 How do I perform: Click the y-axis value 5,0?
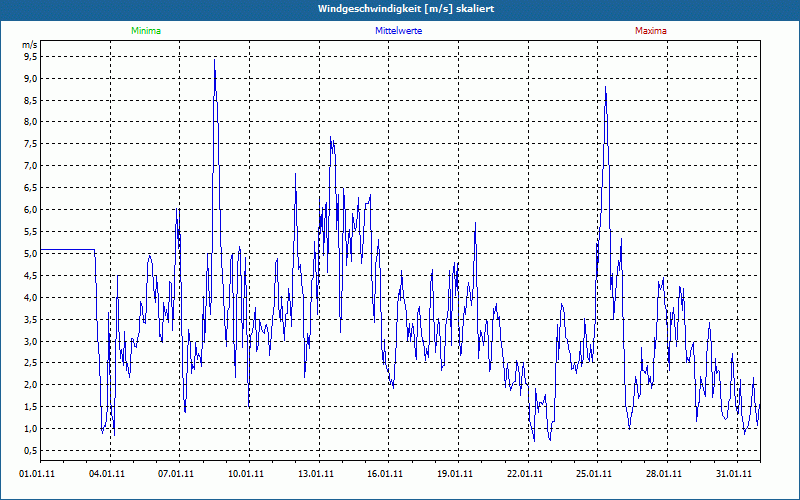[31, 254]
